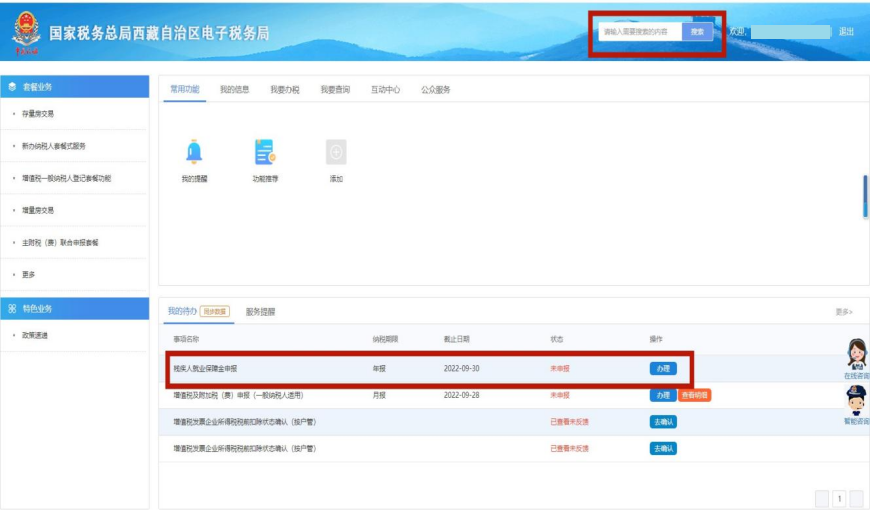Click the 套餐业务 header icon

(x=12, y=87)
